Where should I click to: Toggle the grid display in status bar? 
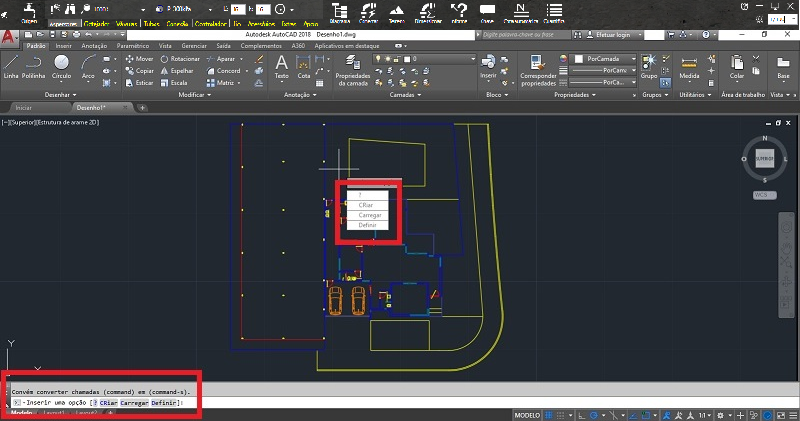550,414
